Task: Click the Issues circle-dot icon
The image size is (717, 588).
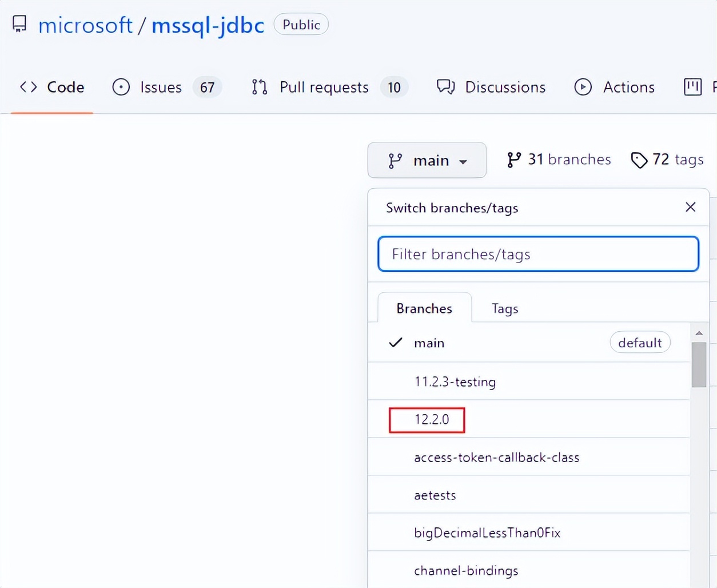Action: click(121, 87)
